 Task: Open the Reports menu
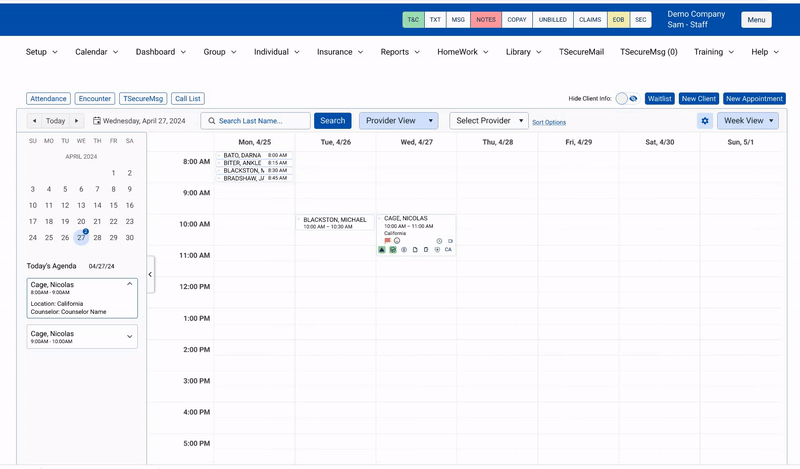click(400, 52)
